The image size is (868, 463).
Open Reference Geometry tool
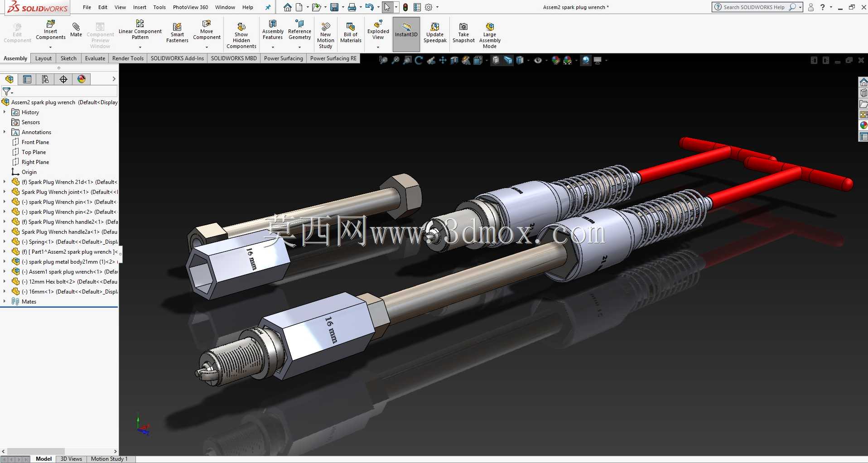coord(299,30)
